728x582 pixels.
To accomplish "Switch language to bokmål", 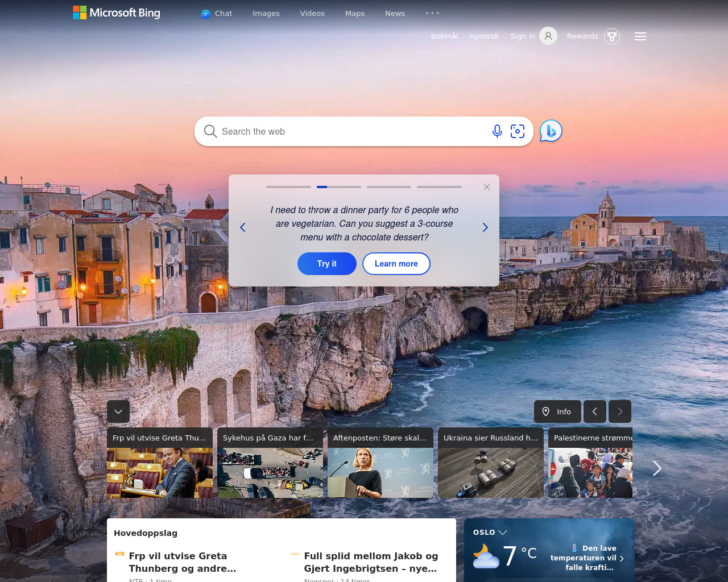I will 444,36.
